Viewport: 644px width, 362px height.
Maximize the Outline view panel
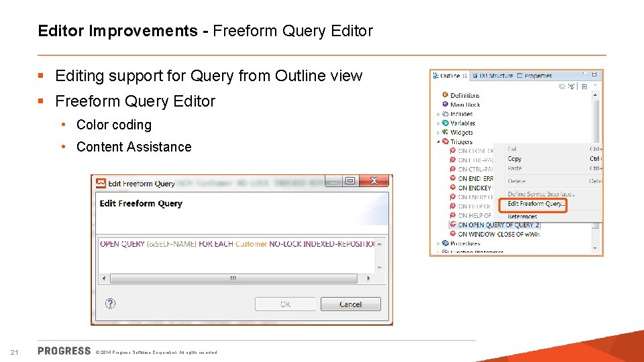point(594,74)
